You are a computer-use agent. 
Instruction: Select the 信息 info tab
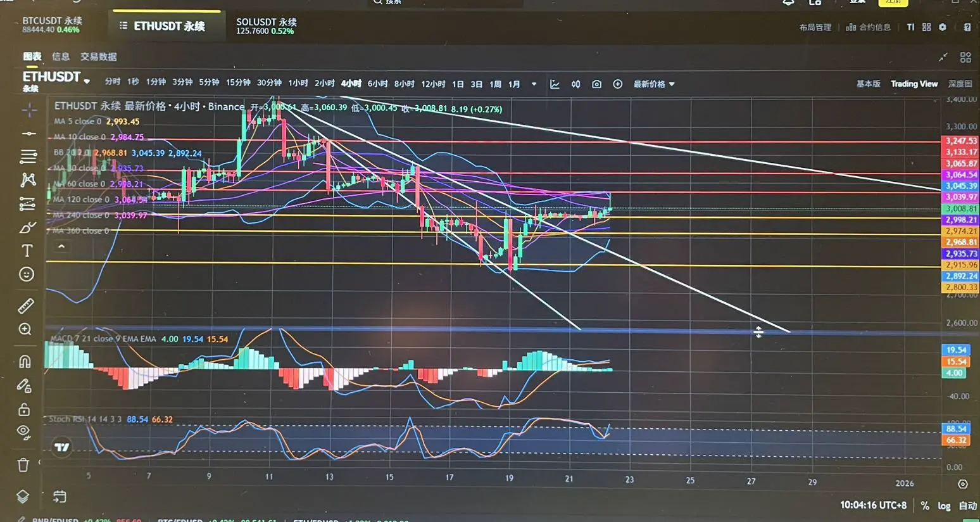[x=61, y=56]
